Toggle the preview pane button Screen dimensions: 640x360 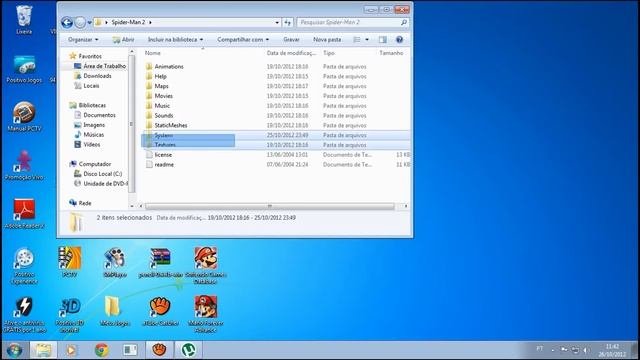382,40
